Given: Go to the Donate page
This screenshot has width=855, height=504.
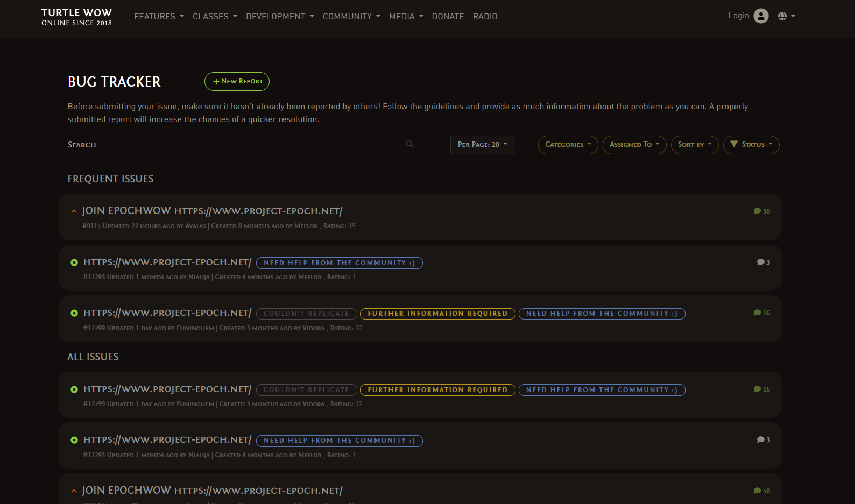Looking at the screenshot, I should pos(448,17).
